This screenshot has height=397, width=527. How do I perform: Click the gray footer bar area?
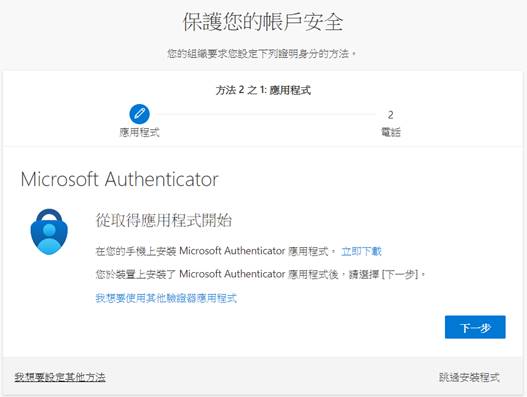pos(263,376)
